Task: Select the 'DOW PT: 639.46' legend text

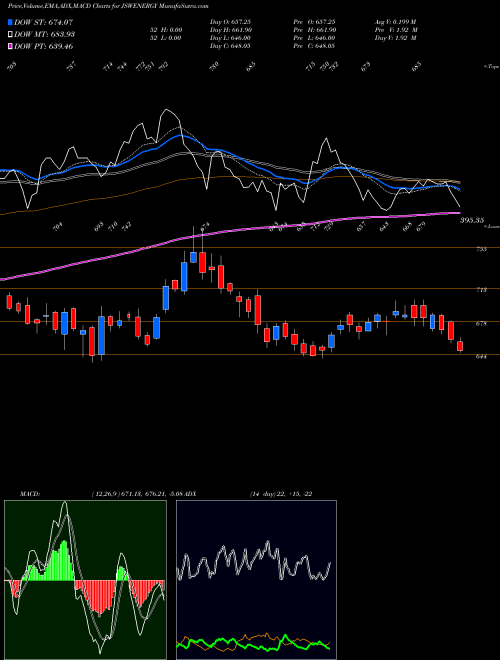Action: click(x=43, y=46)
